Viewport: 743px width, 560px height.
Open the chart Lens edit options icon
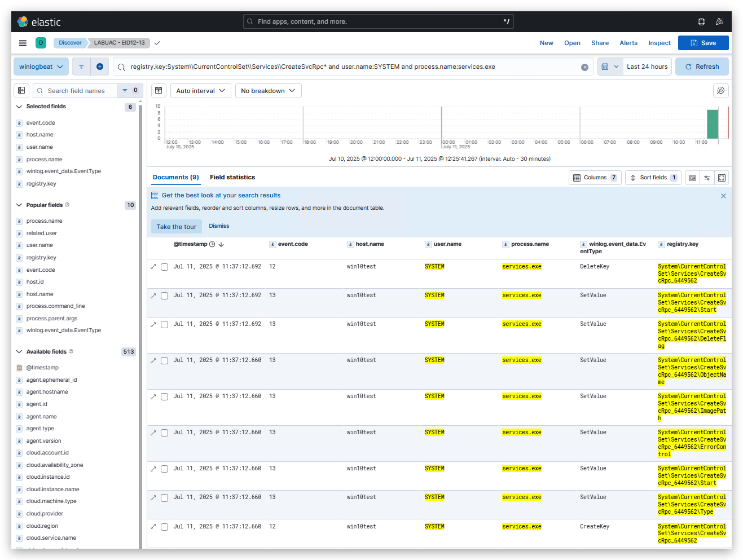tap(720, 90)
